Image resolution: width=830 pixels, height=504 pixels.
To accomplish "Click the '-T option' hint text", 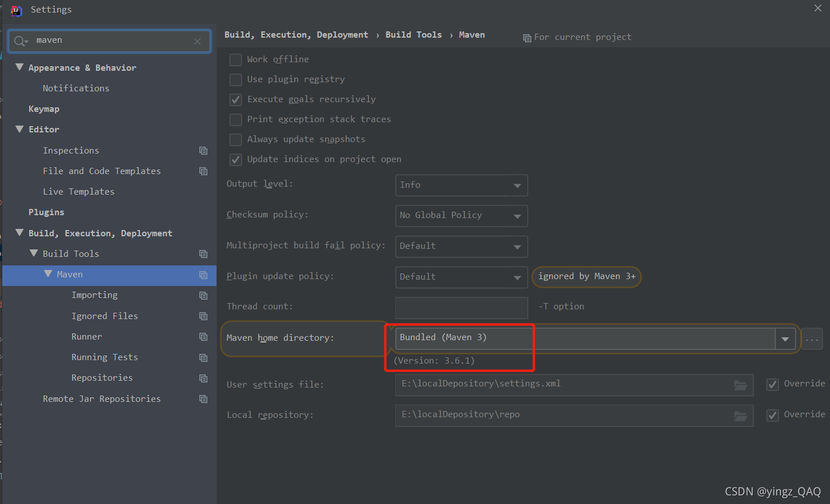I will pos(562,307).
